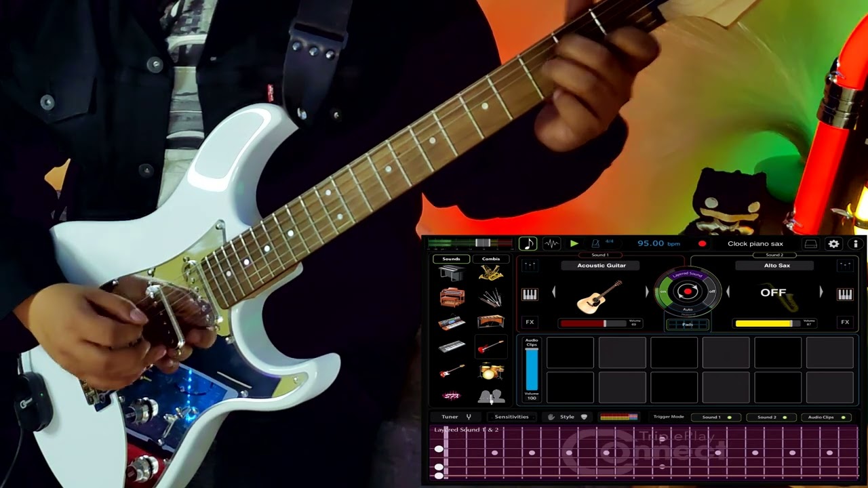868x488 pixels.
Task: Open the 4/4 time signature selector
Action: (609, 241)
